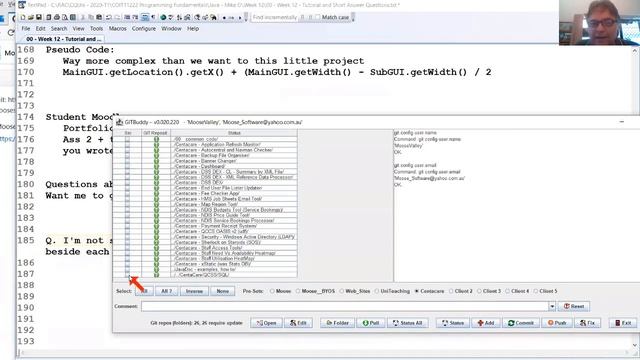Click the Inverse selection button
The height and width of the screenshot is (360, 640).
194,291
